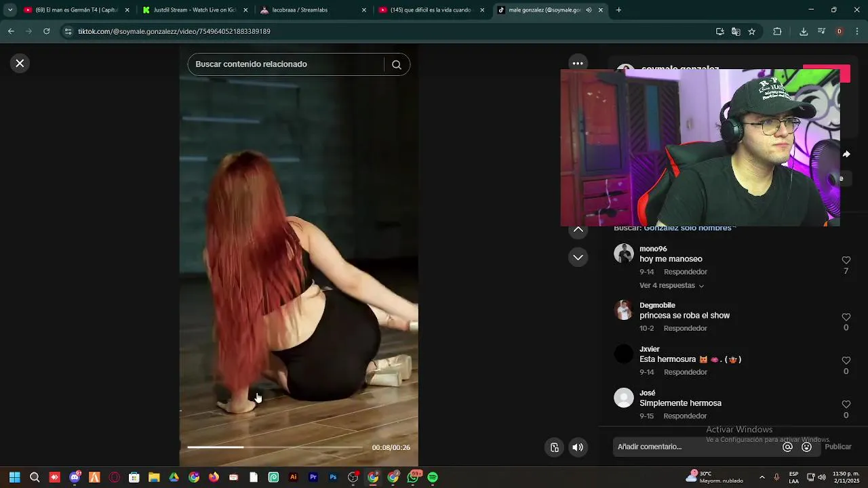Open Firefox from taskbar

(214, 477)
